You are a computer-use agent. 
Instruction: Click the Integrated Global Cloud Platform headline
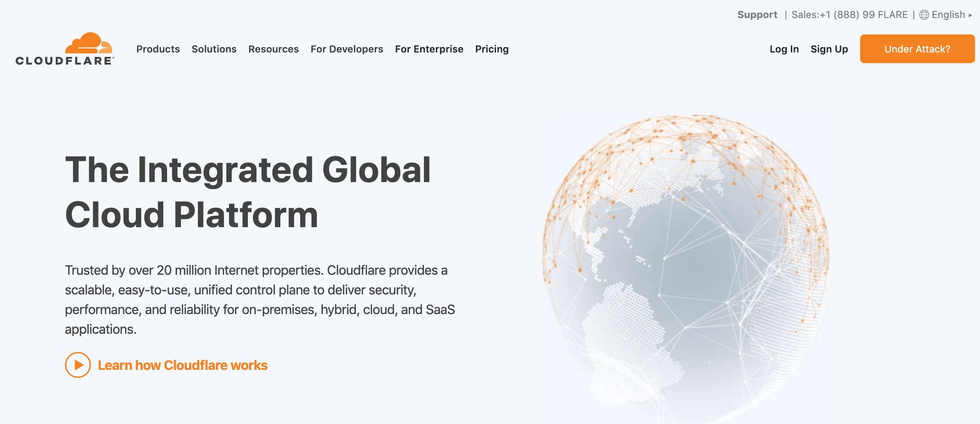pyautogui.click(x=248, y=192)
